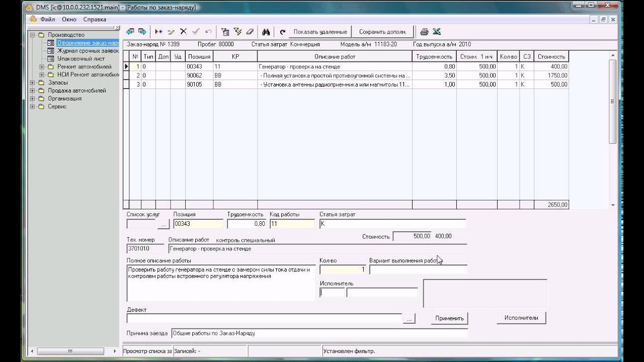
Task: Click the Трудоемкость column header
Action: pyautogui.click(x=434, y=57)
